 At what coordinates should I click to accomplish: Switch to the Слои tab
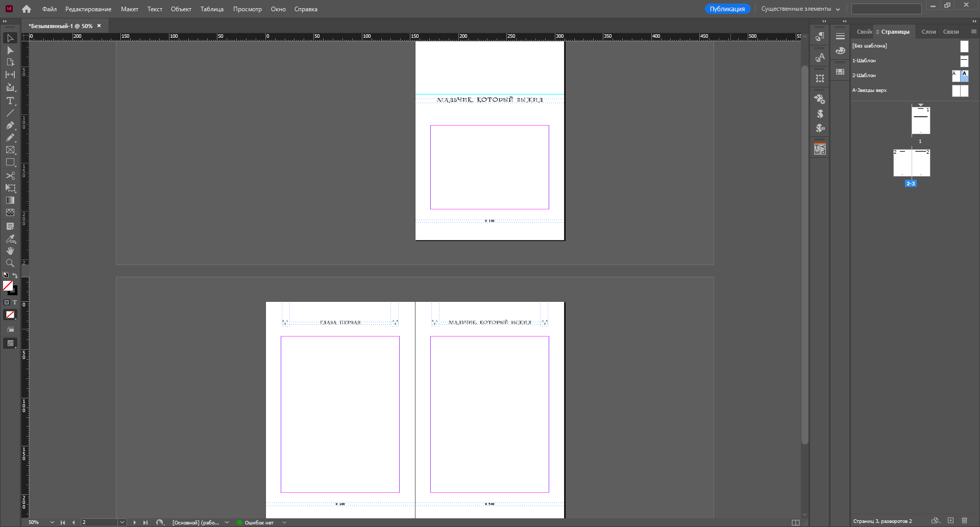928,32
